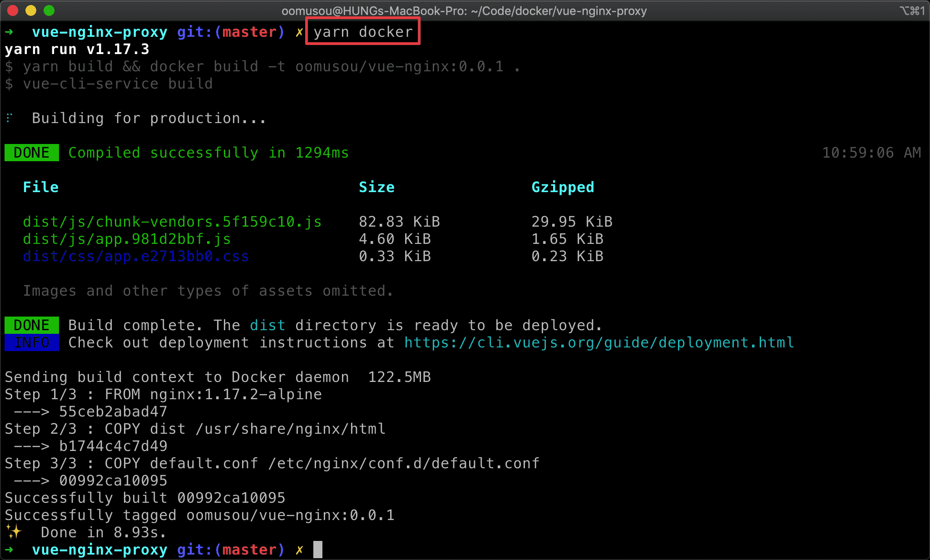Click the deployment guide URL link
The width and height of the screenshot is (930, 560).
pyautogui.click(x=599, y=342)
